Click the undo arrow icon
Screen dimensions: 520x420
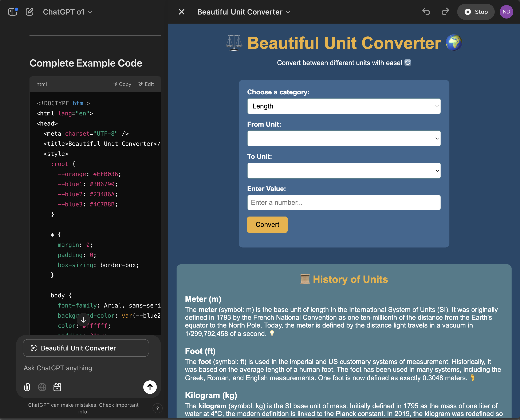pyautogui.click(x=426, y=12)
